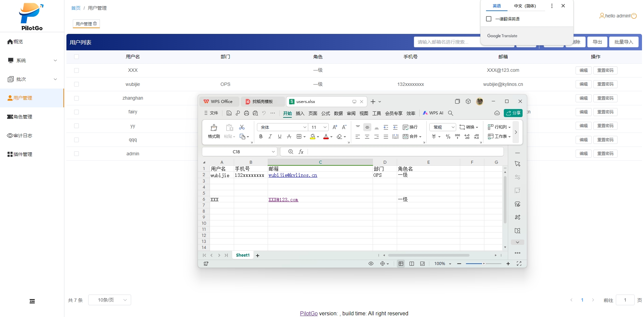Expand the 系统 sidebar menu

point(32,60)
